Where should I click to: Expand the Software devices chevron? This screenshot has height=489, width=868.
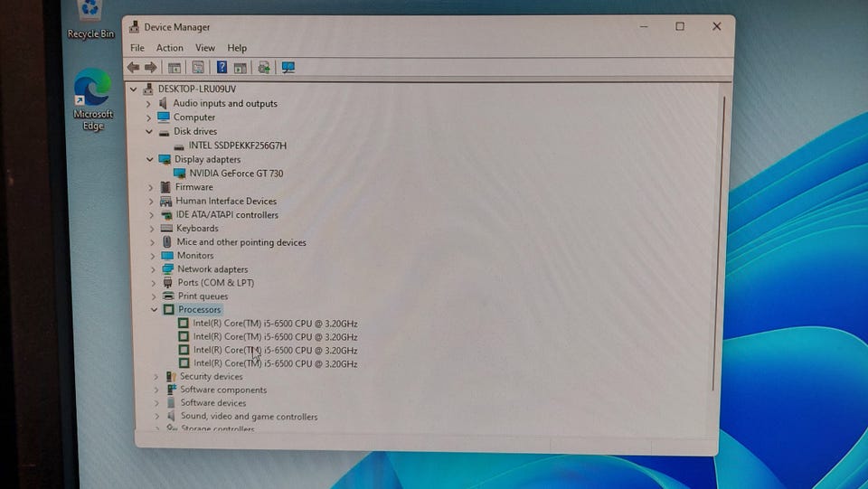pos(156,403)
